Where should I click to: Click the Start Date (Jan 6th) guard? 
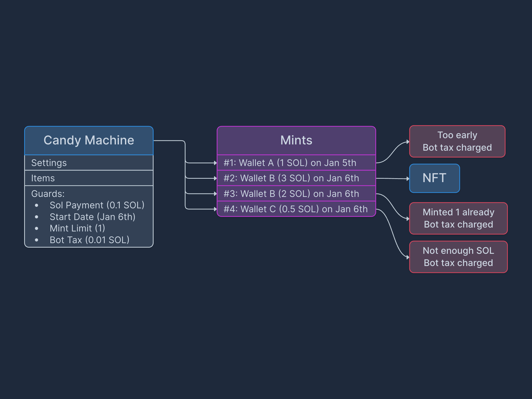[x=92, y=217]
